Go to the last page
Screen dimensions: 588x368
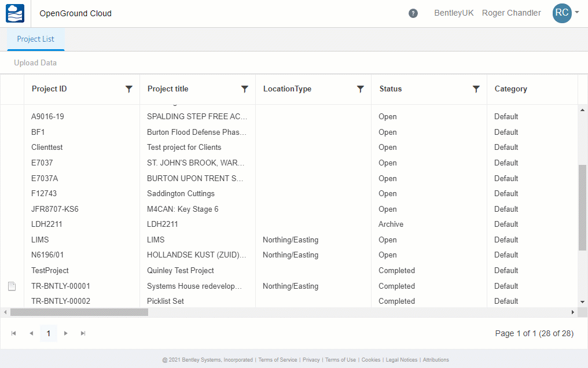pos(83,333)
